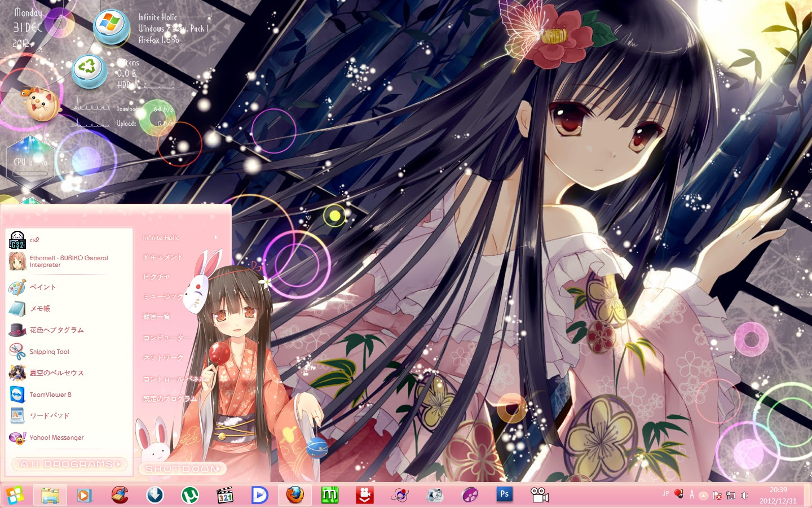Open the Action Center flag tray icon
The image size is (812, 508).
717,496
